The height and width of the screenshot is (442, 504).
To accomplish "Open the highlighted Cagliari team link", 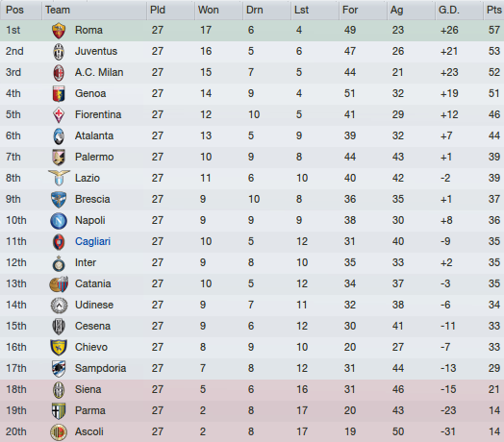I will click(92, 241).
